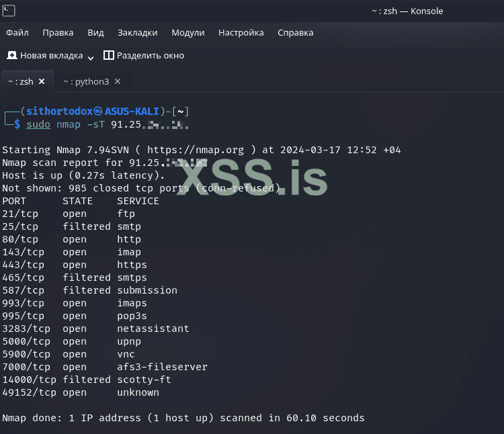Click the 21/tcp port entry

click(20, 214)
